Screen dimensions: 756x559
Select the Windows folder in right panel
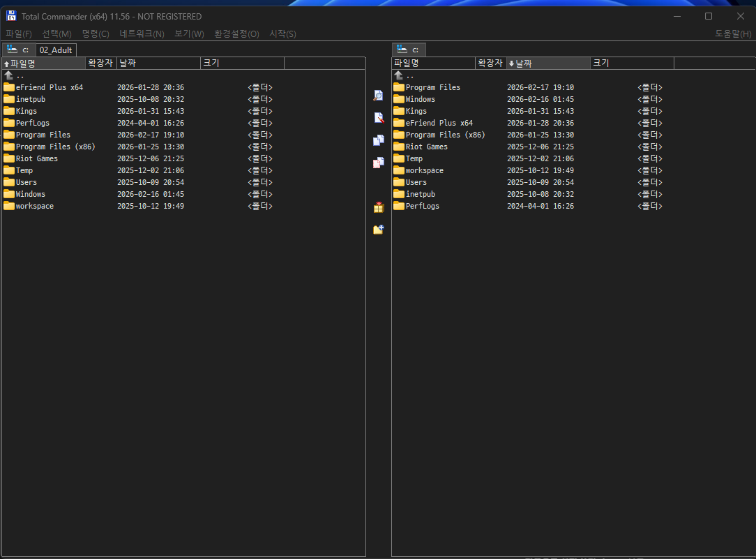click(420, 99)
